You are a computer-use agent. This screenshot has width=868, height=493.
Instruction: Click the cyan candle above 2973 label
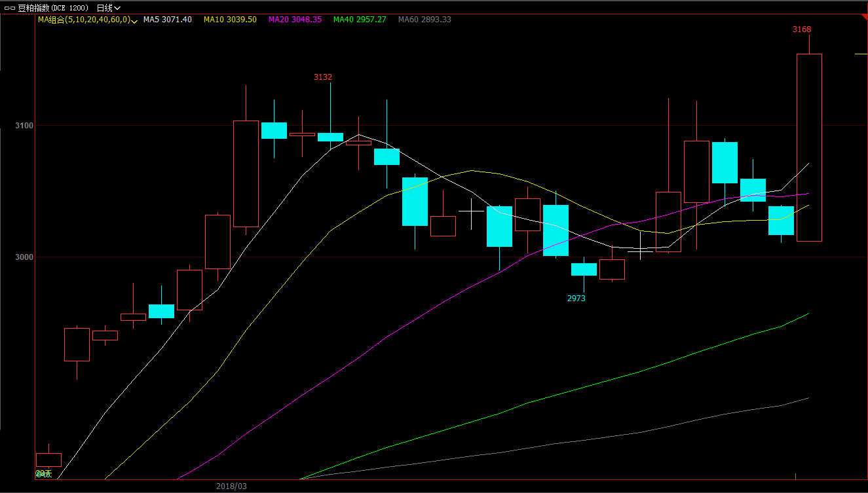584,269
